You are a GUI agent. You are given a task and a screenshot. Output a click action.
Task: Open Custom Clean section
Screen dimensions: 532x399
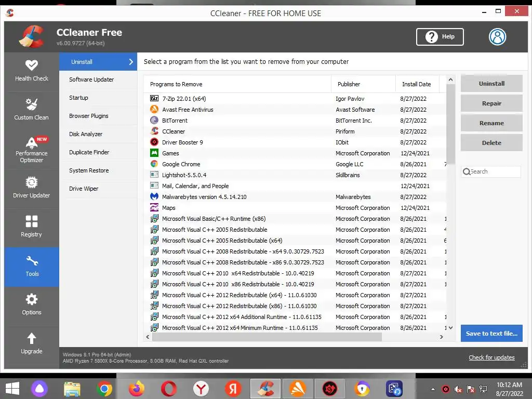[x=32, y=109]
